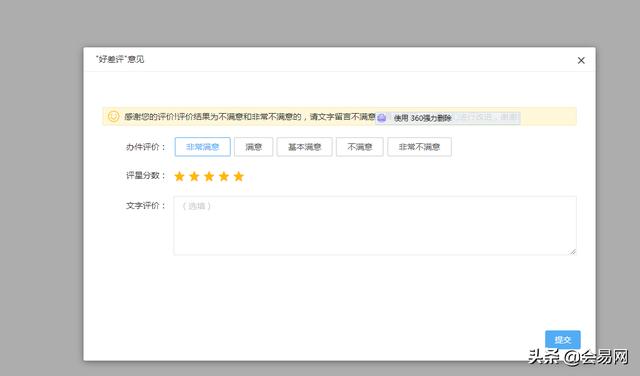Choose 使用 360强力删除 popup entry
Screen dimensions: 640x376
click(422, 118)
